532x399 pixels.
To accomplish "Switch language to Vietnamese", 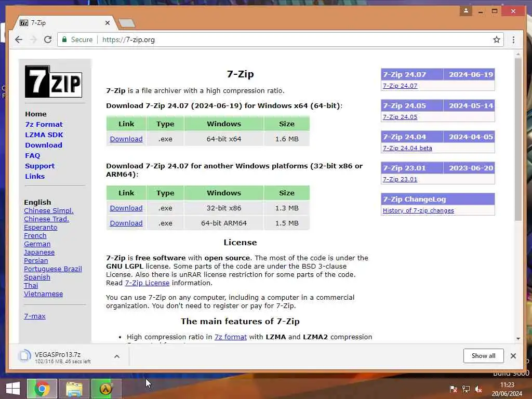I will tap(43, 294).
